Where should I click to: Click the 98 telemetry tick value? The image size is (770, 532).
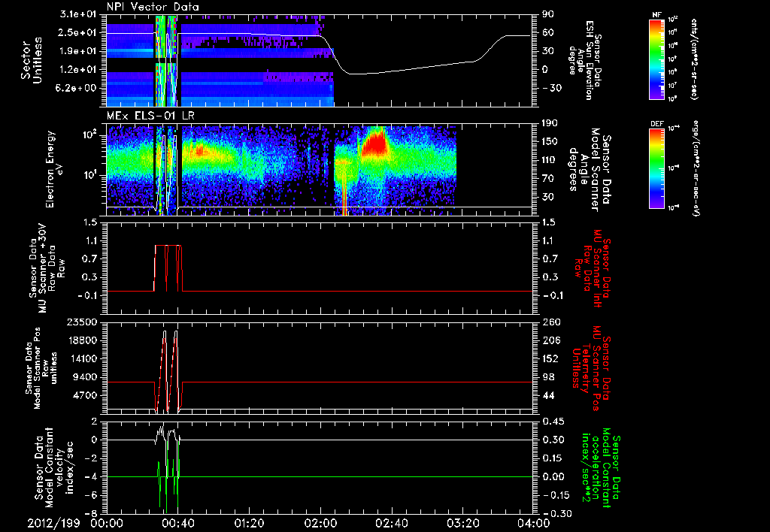click(548, 377)
